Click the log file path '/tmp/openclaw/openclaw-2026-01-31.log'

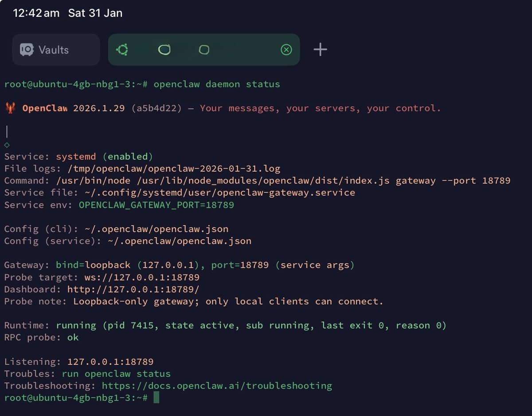tap(174, 169)
